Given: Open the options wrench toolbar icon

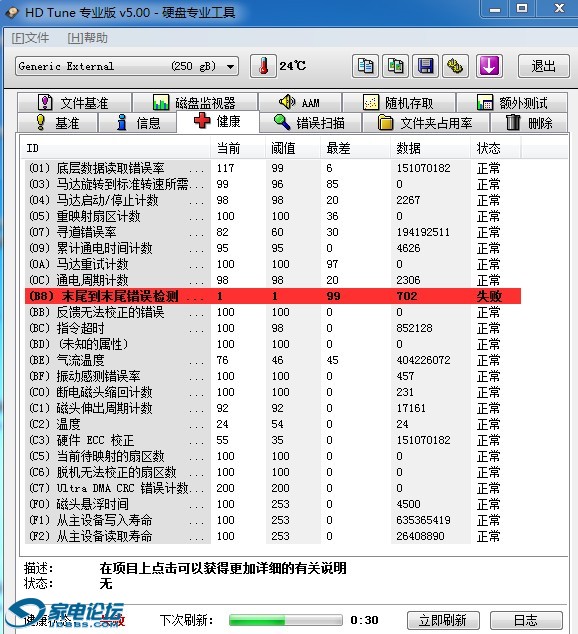Looking at the screenshot, I should point(455,66).
